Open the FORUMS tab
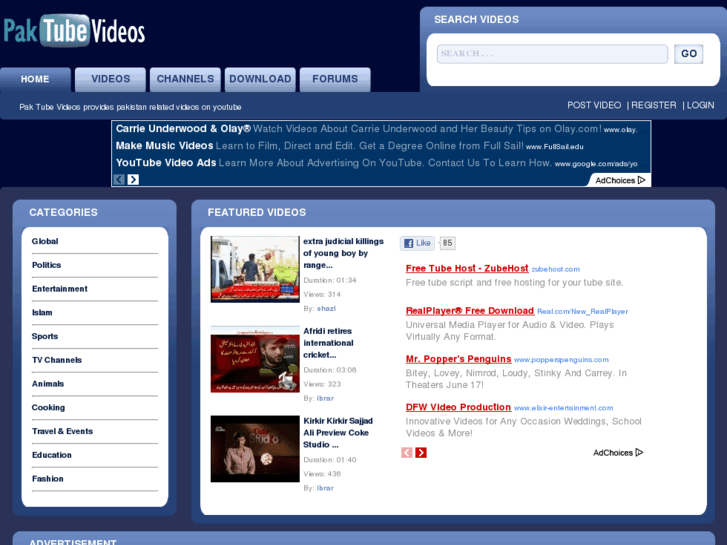The width and height of the screenshot is (727, 545). 335,79
